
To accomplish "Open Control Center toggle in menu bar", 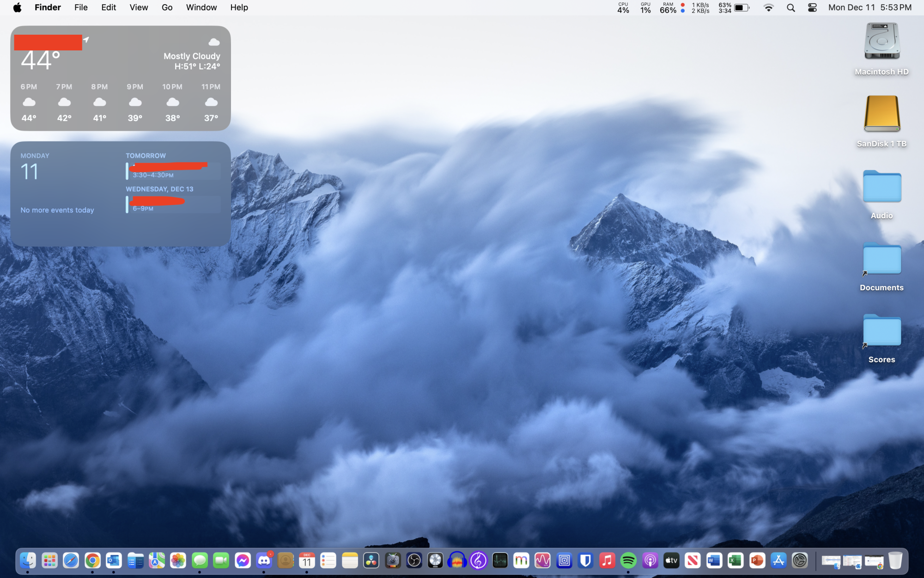I will pyautogui.click(x=812, y=8).
